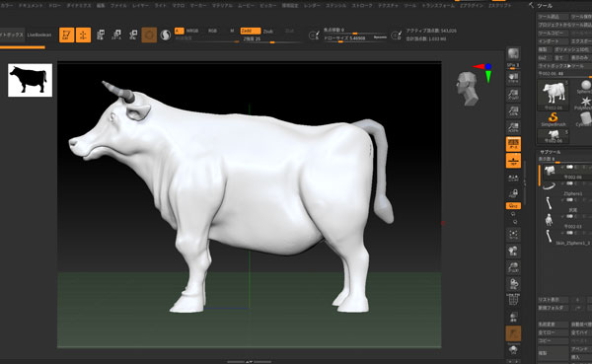
Task: Toggle the Gxyz rotation axis button
Action: pos(513,206)
